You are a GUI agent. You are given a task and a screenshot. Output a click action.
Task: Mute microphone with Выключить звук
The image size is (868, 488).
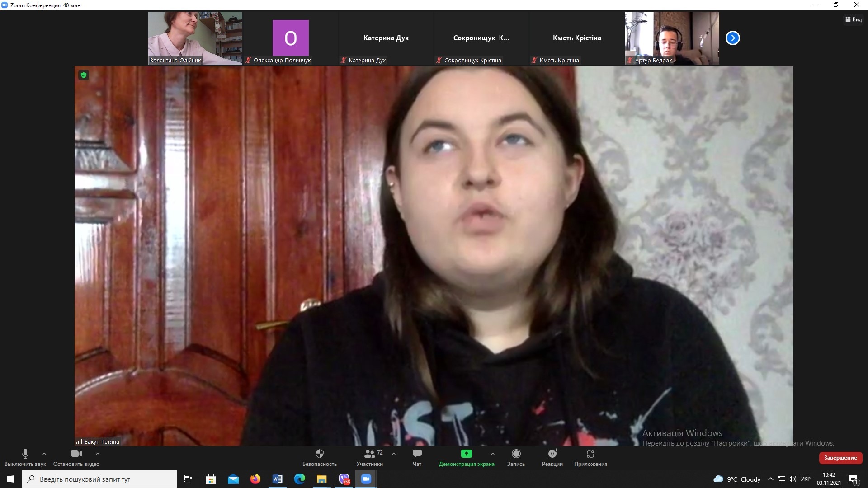click(25, 454)
